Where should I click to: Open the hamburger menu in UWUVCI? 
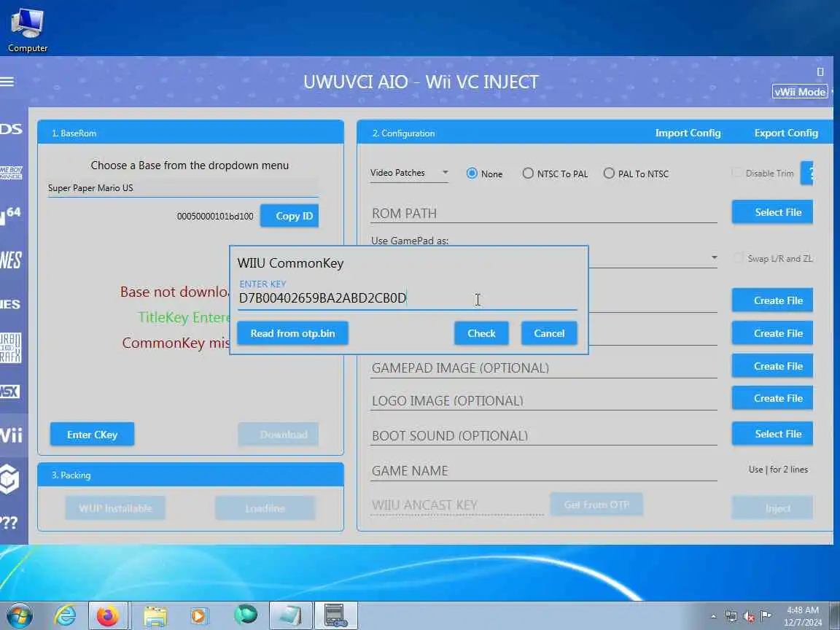pyautogui.click(x=7, y=82)
